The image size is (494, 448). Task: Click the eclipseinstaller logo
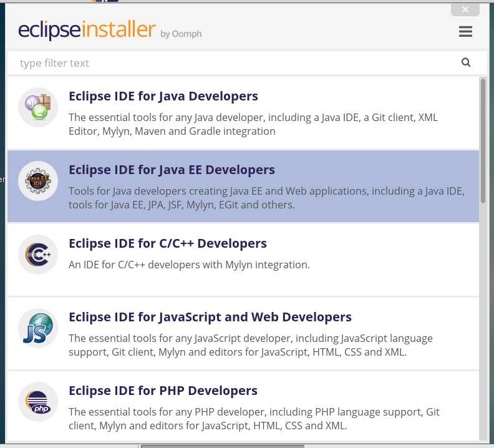pyautogui.click(x=87, y=30)
